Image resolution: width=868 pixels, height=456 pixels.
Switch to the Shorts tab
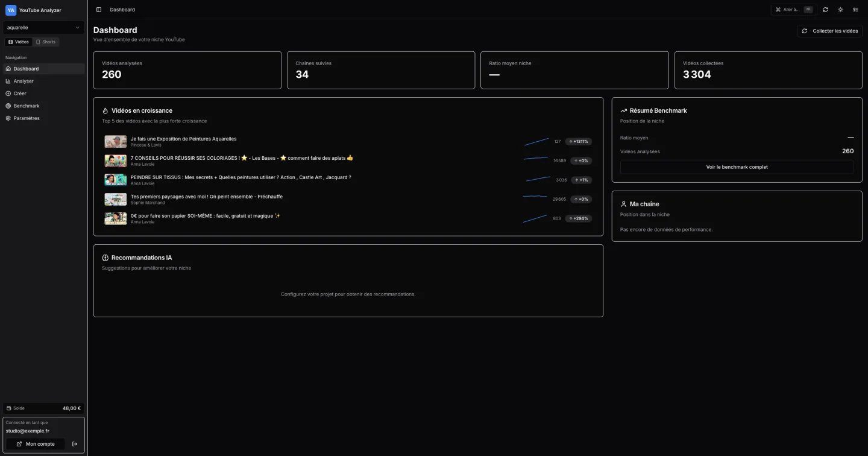click(45, 42)
